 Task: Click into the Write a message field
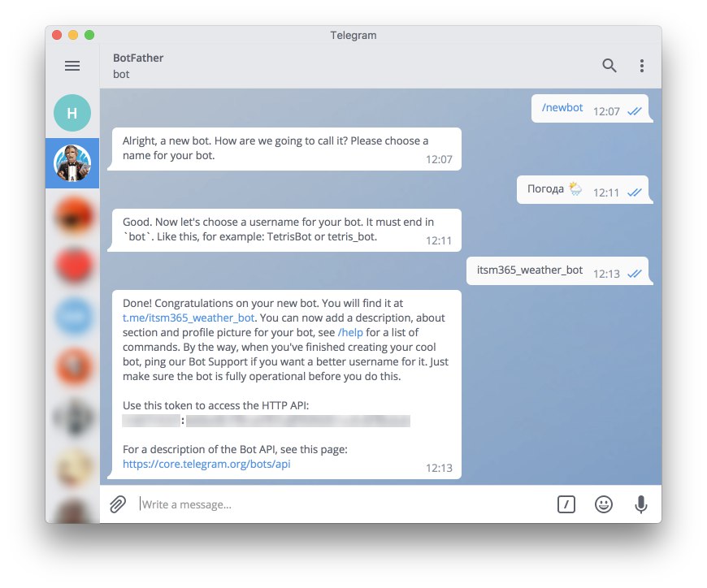(343, 504)
